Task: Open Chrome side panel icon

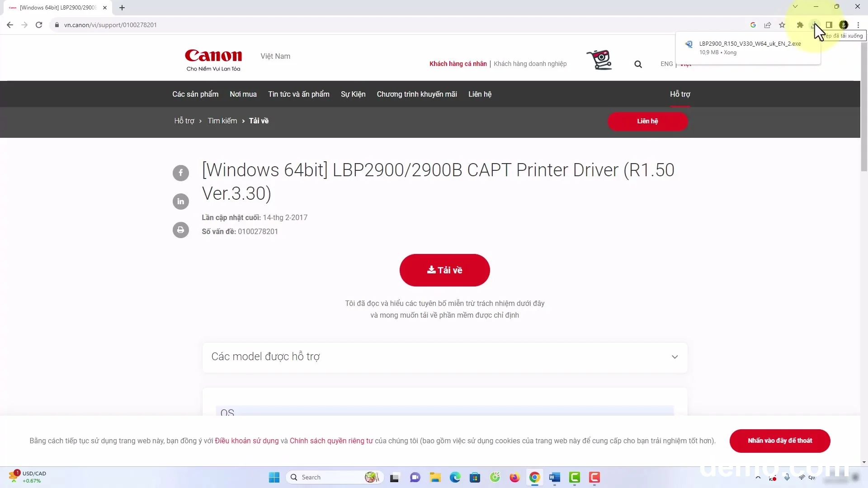Action: (x=829, y=25)
